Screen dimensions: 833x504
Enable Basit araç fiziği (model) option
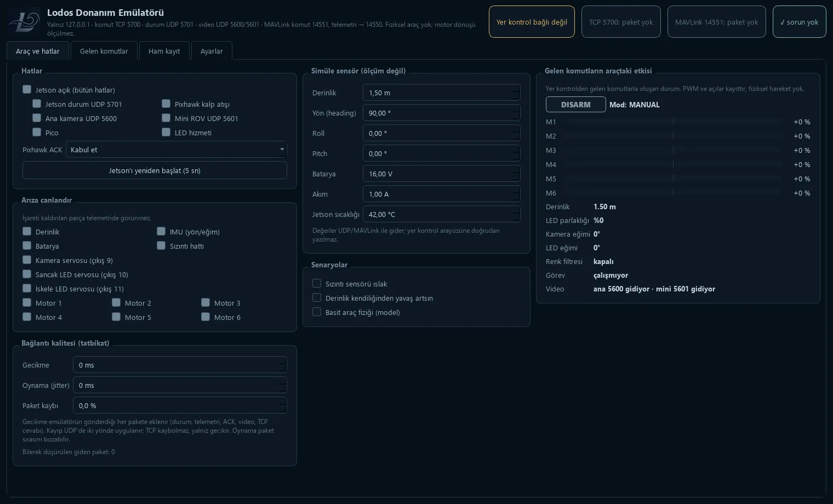coord(317,312)
